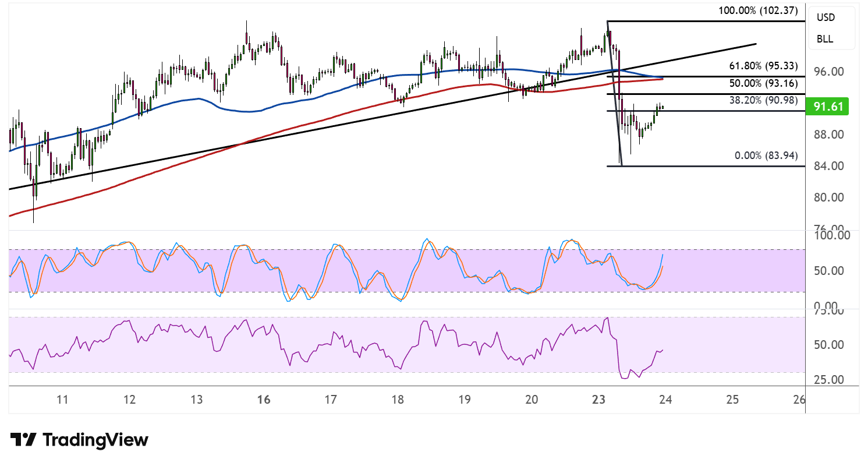The image size is (868, 466).
Task: Click the BLL unit label
Action: tap(824, 40)
